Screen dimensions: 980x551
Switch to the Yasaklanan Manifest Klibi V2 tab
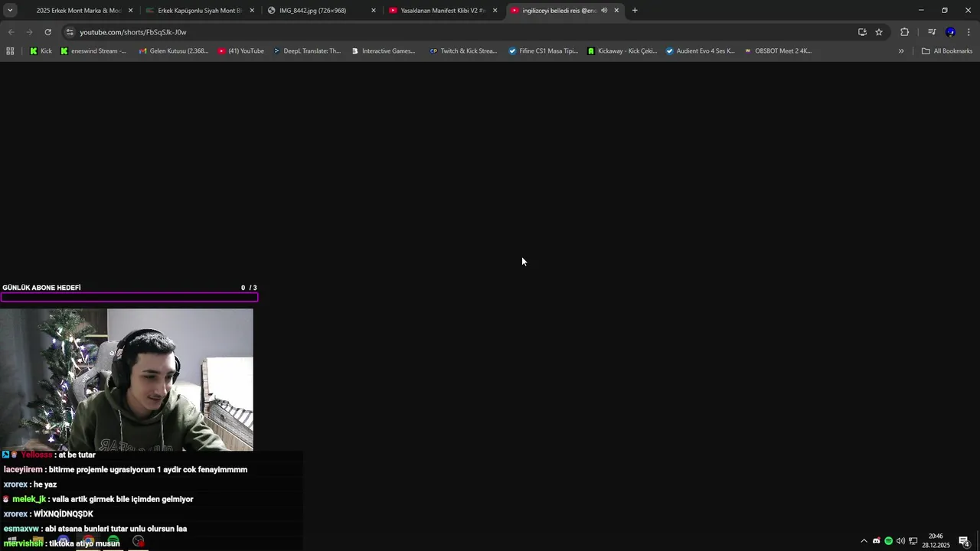coord(443,11)
